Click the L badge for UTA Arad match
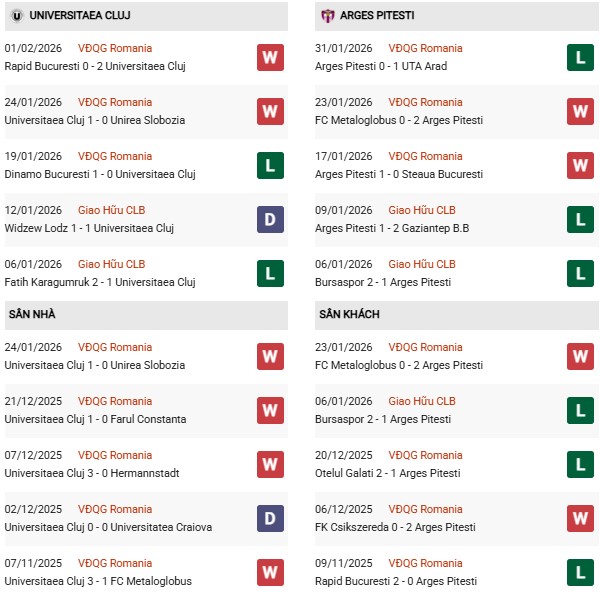600x593 pixels. [x=581, y=57]
